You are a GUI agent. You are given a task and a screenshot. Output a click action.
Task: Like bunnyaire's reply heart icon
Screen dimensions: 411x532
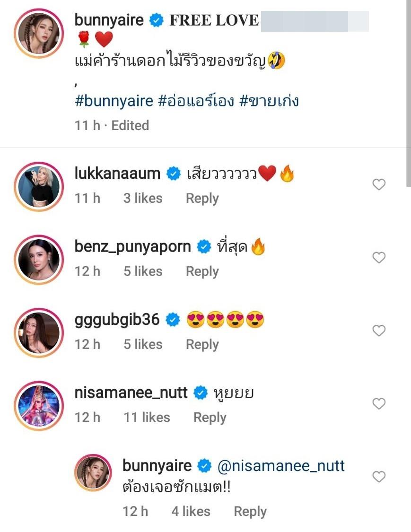[x=379, y=477]
